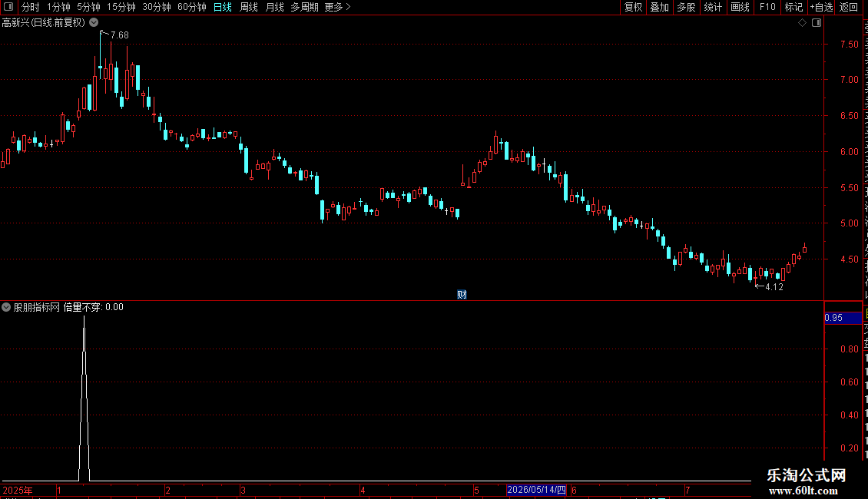Screen dimensions: 868x499
Task: Open 多周期 multi-period view
Action: tap(304, 7)
